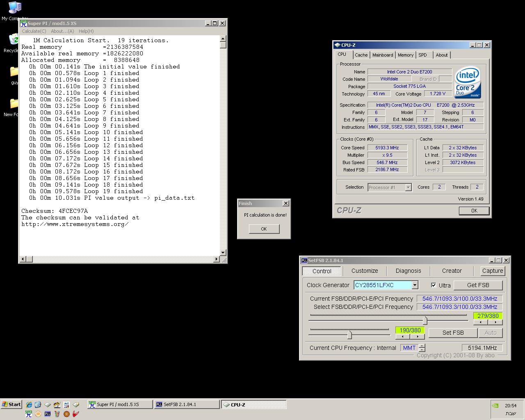This screenshot has width=525, height=420.
Task: Increase 279/380 value with right arrow
Action: tap(495, 322)
